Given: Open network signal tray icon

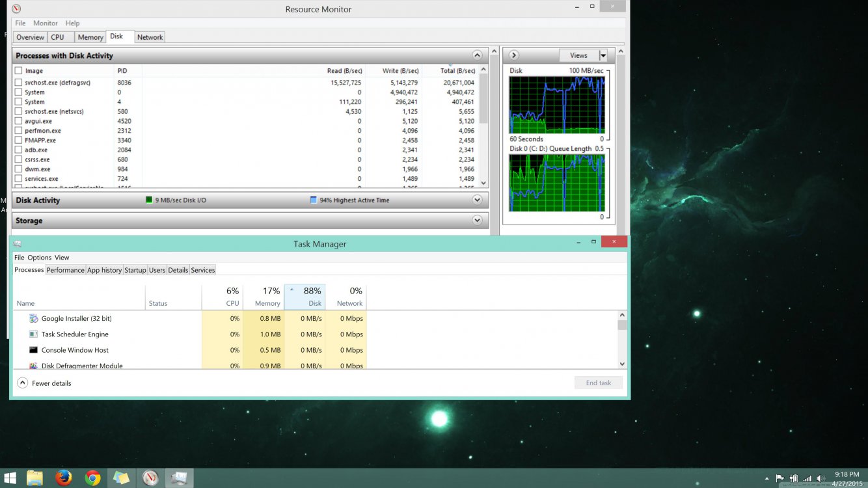Looking at the screenshot, I should point(807,479).
